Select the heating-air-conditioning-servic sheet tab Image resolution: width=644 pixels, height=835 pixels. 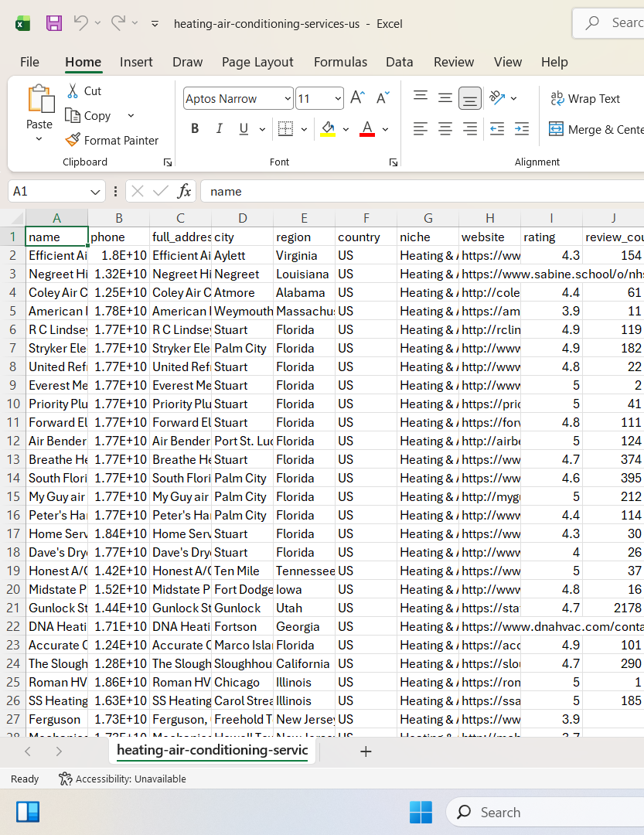point(212,750)
